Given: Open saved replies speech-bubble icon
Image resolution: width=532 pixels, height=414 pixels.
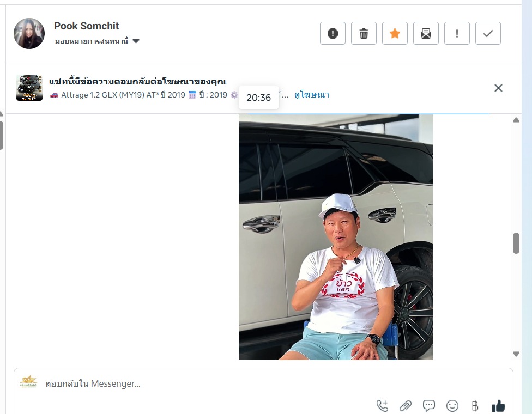Looking at the screenshot, I should [429, 405].
